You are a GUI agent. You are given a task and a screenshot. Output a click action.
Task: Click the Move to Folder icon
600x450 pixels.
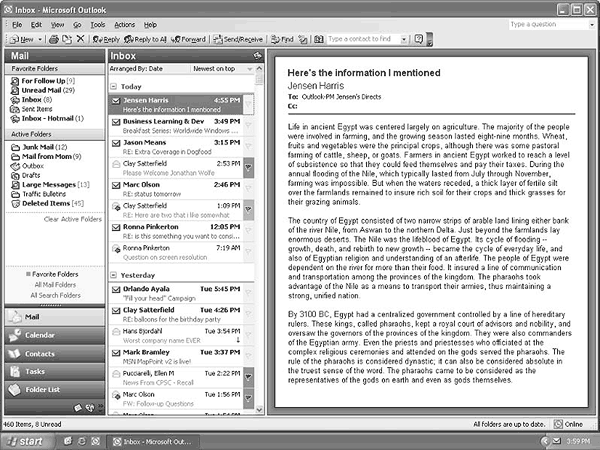(67, 39)
